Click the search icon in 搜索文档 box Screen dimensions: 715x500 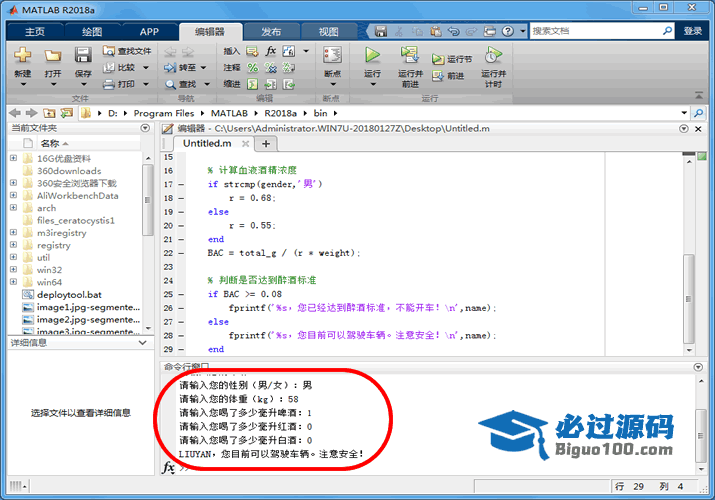[x=667, y=31]
